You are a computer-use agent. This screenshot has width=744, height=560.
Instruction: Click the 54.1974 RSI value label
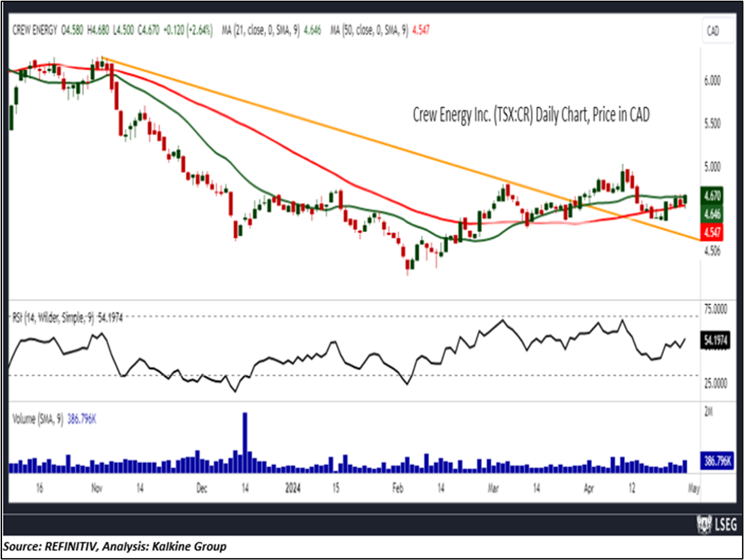click(x=715, y=341)
